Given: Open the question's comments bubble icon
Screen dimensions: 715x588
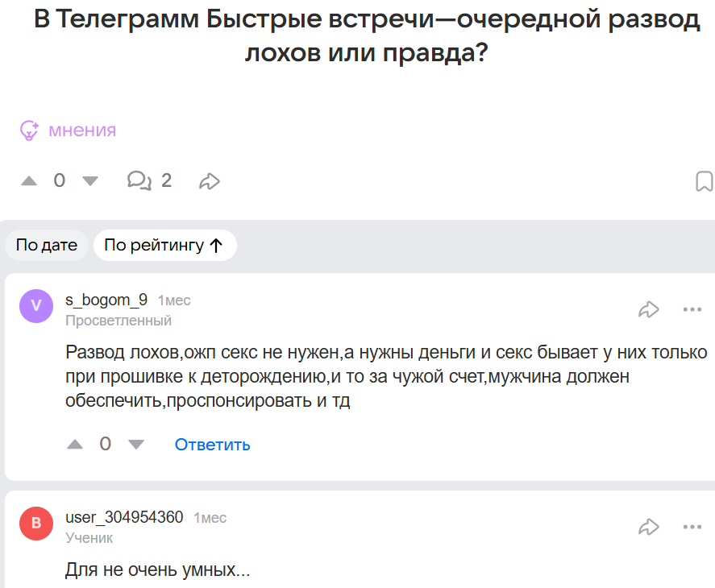Looking at the screenshot, I should 139,180.
